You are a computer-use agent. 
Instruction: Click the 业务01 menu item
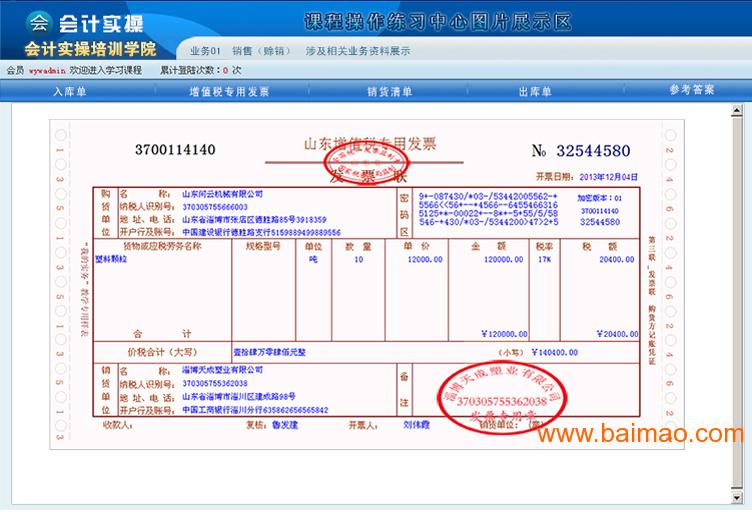(205, 50)
